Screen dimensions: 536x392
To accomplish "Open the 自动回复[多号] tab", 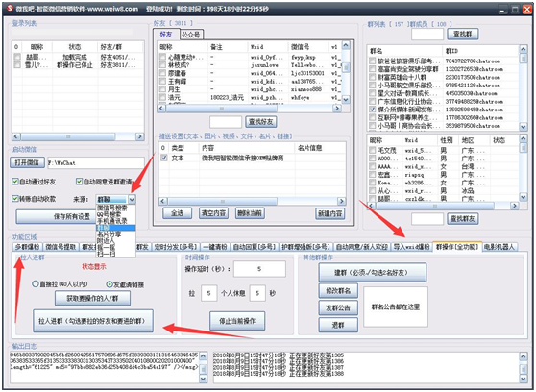I will coord(255,247).
